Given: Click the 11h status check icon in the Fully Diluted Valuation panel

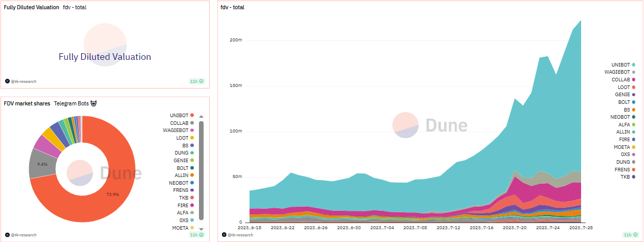Looking at the screenshot, I should 201,81.
